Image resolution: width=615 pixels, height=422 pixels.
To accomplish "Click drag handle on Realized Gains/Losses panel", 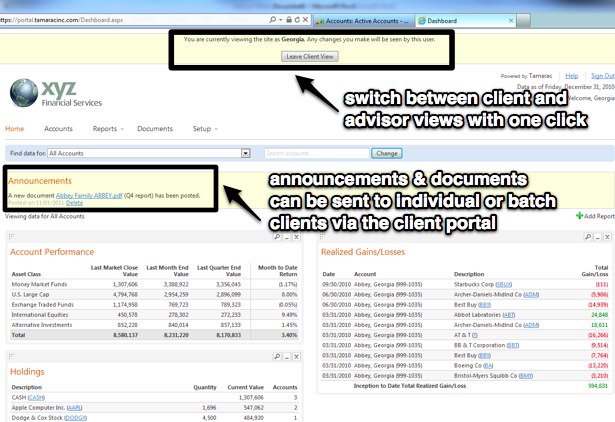I will click(322, 236).
